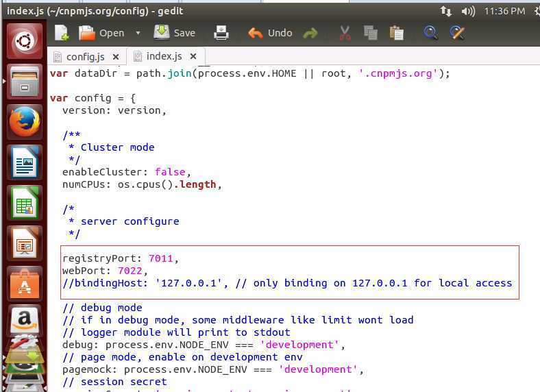540x392 pixels.
Task: Open Find and Replace icon
Action: 457,33
